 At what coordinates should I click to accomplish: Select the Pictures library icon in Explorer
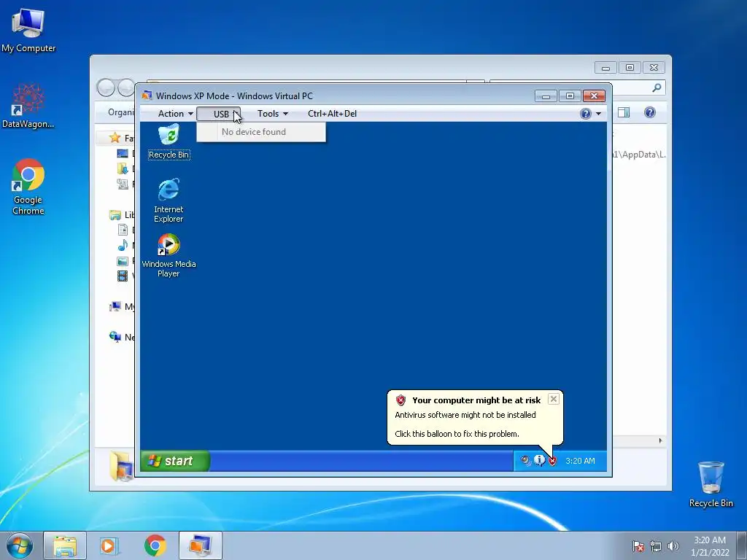[x=123, y=261]
